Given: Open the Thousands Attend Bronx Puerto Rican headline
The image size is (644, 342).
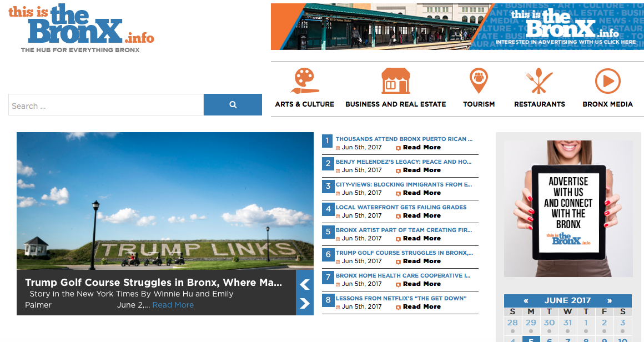Looking at the screenshot, I should (404, 139).
